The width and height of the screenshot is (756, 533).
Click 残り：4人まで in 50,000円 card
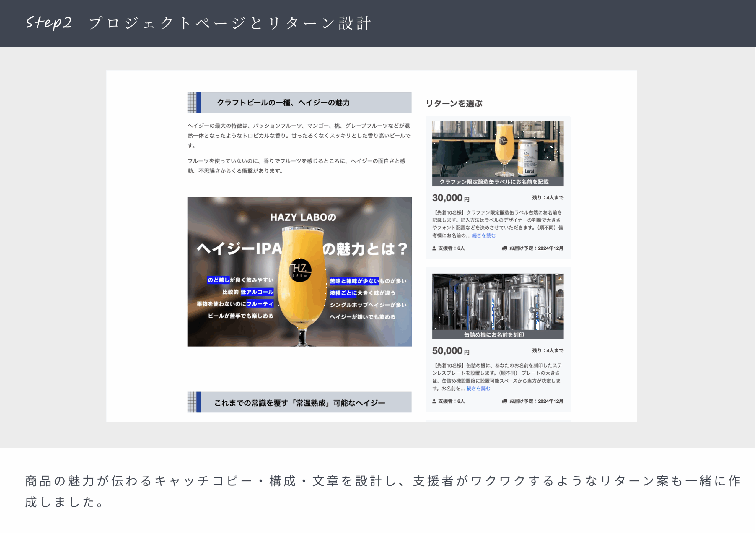point(548,350)
